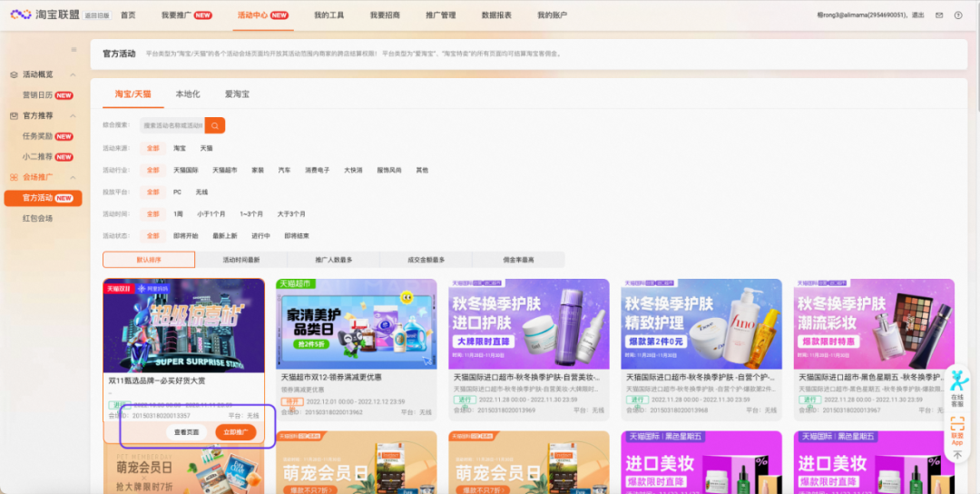Click 查看页面 on the 双11 card

tap(186, 432)
